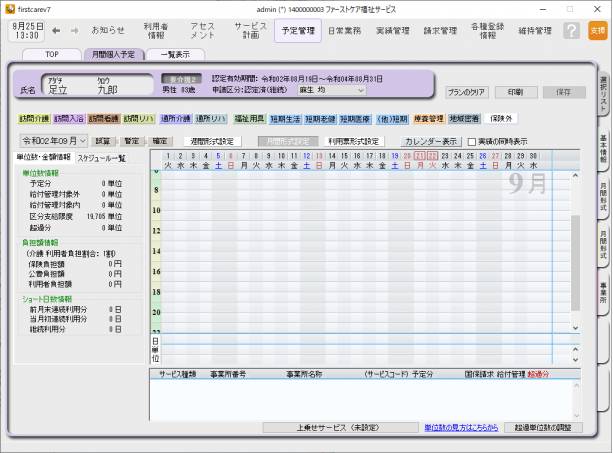Open the 予定管理 menu

click(298, 31)
